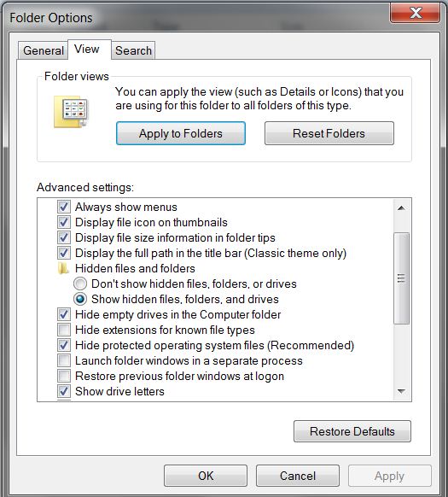Check Restore previous folder windows at logon

click(64, 376)
